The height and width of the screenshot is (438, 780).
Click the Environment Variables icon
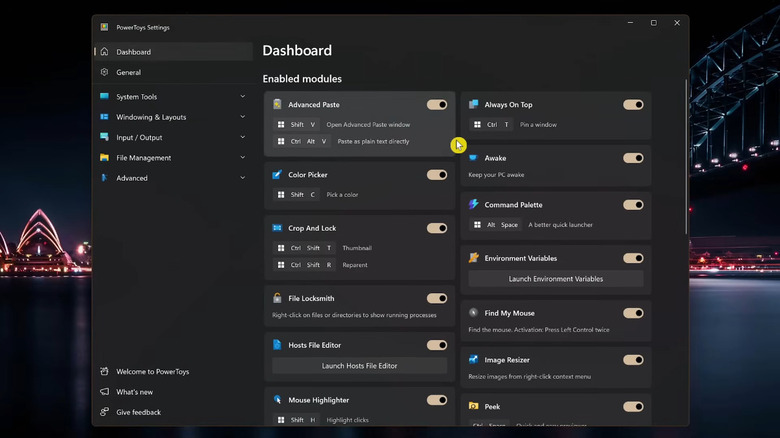tap(473, 258)
